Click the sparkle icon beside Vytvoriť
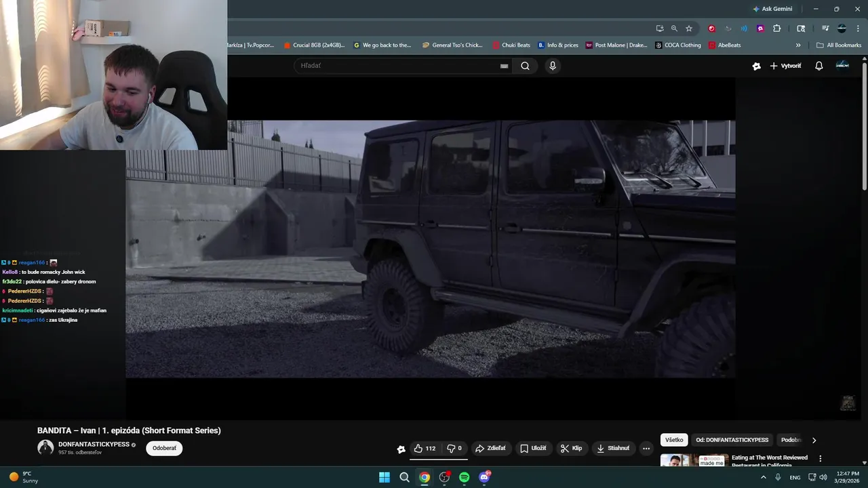Image resolution: width=868 pixels, height=488 pixels. (x=756, y=66)
